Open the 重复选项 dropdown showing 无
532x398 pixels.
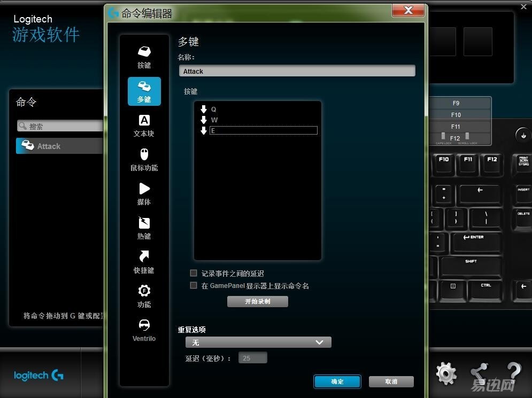coord(258,342)
